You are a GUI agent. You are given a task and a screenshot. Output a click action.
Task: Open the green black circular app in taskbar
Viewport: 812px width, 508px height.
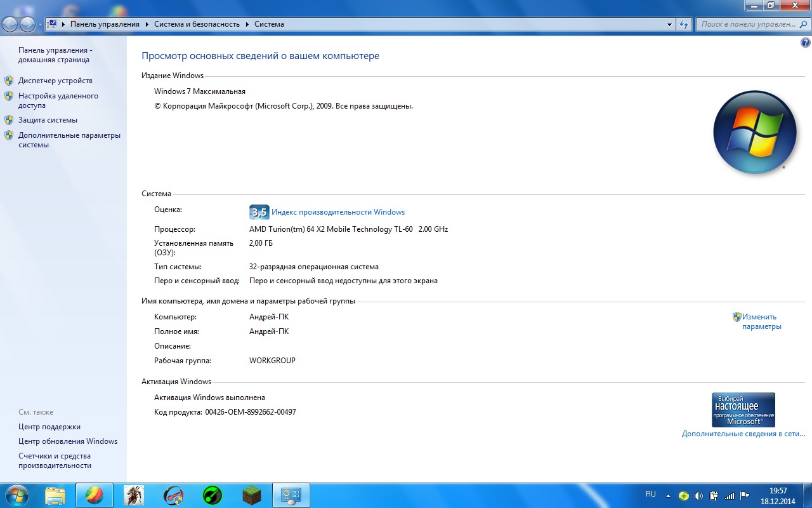coord(213,495)
